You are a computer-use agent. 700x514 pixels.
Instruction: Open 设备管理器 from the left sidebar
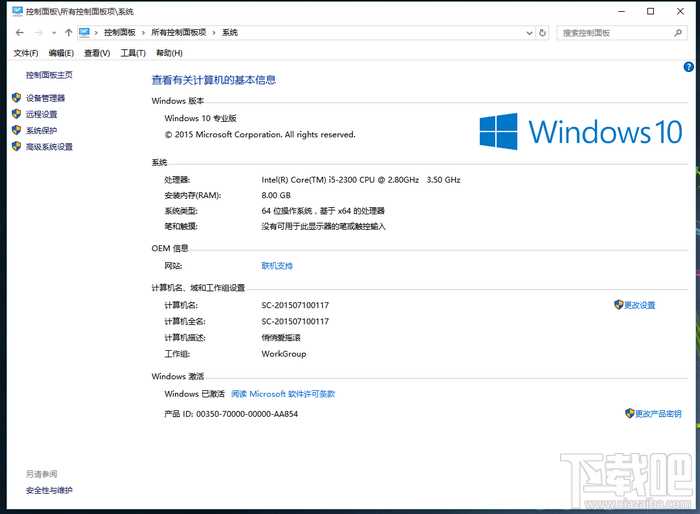(45, 98)
